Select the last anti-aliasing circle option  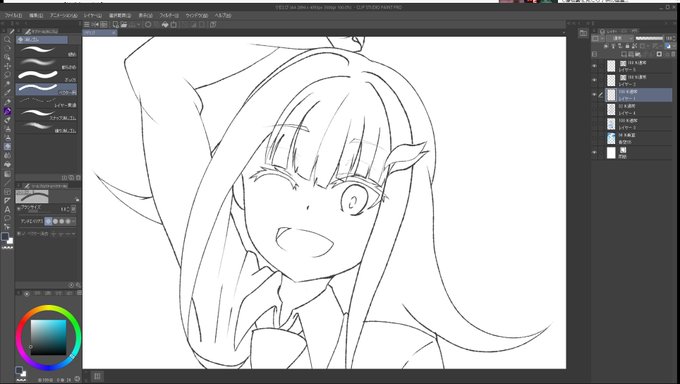tap(68, 221)
